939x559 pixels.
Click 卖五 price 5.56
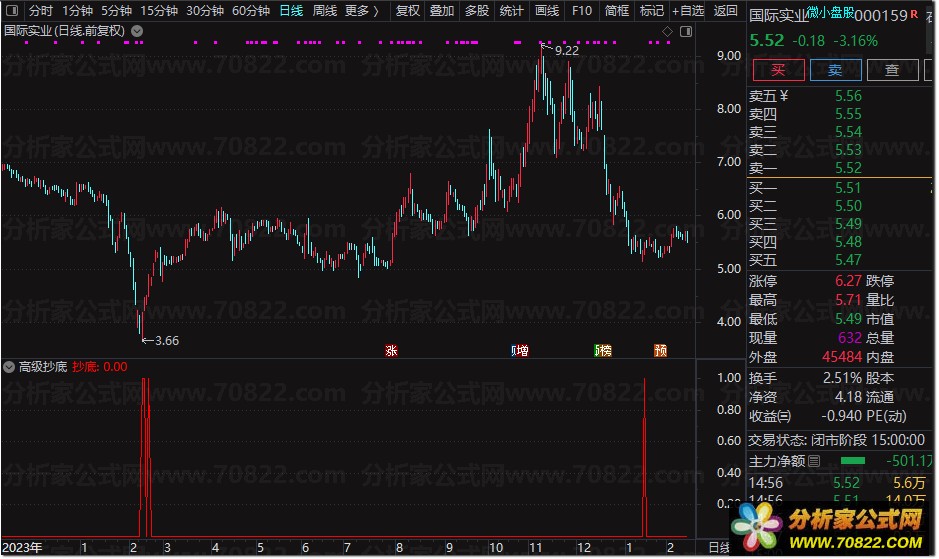click(849, 96)
